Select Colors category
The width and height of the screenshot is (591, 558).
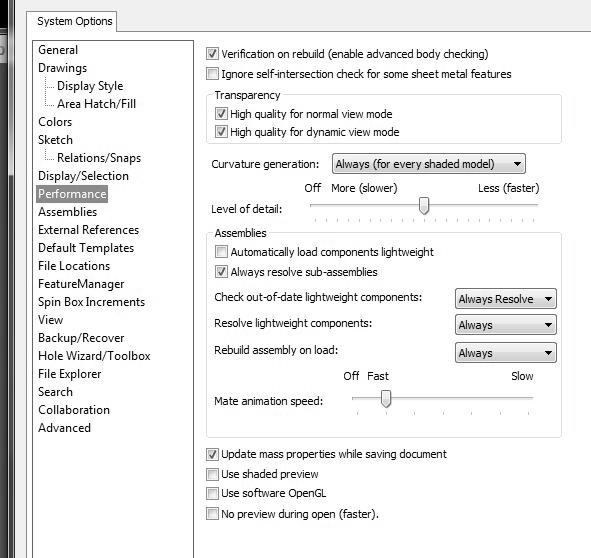pos(55,122)
